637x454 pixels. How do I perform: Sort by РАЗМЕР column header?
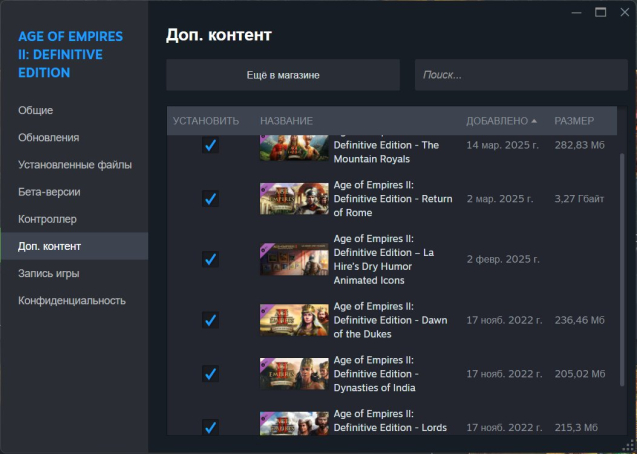pyautogui.click(x=574, y=121)
